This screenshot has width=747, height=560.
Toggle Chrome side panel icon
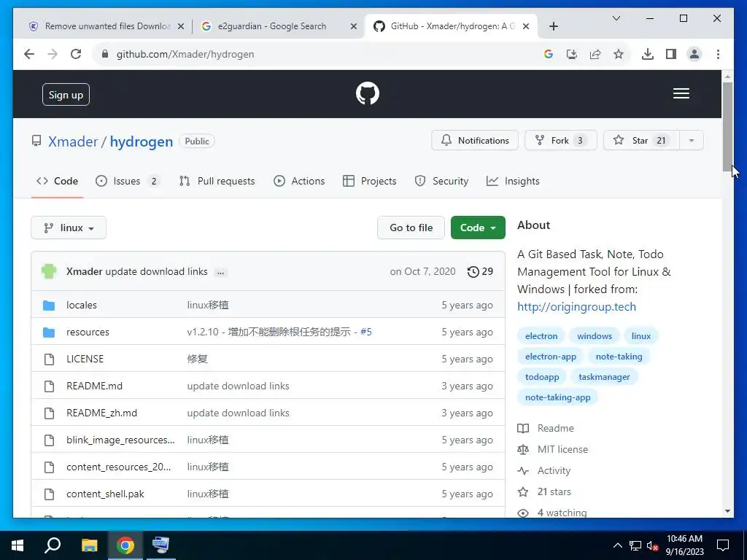coord(671,54)
